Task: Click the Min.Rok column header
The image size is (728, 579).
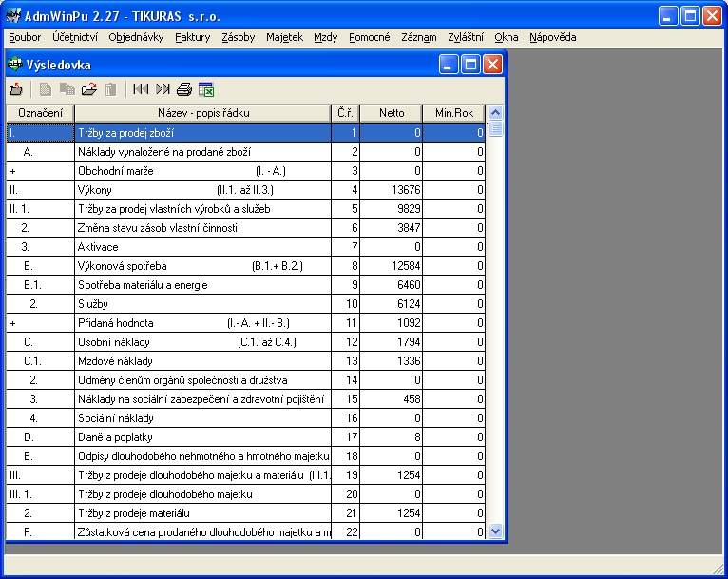Action: click(x=453, y=113)
